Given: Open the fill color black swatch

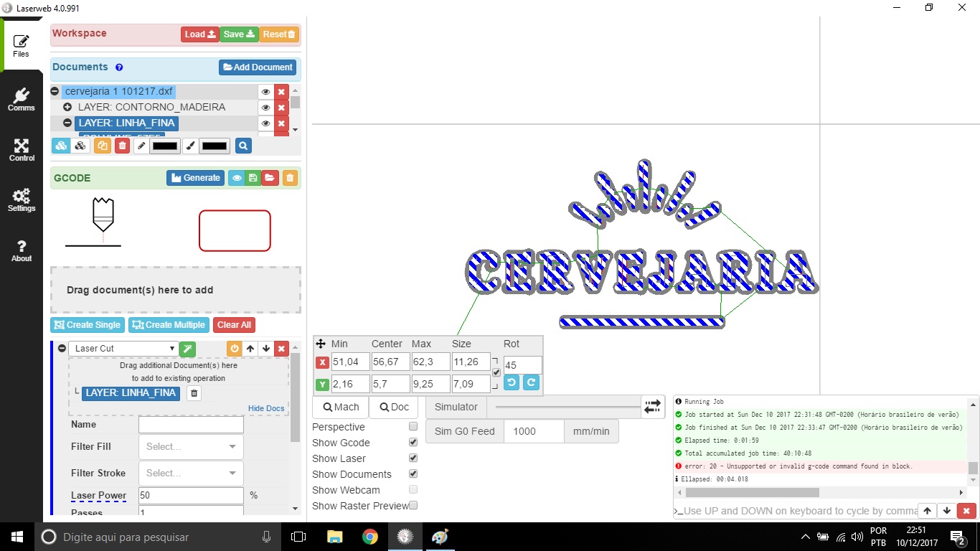Looking at the screenshot, I should [215, 146].
